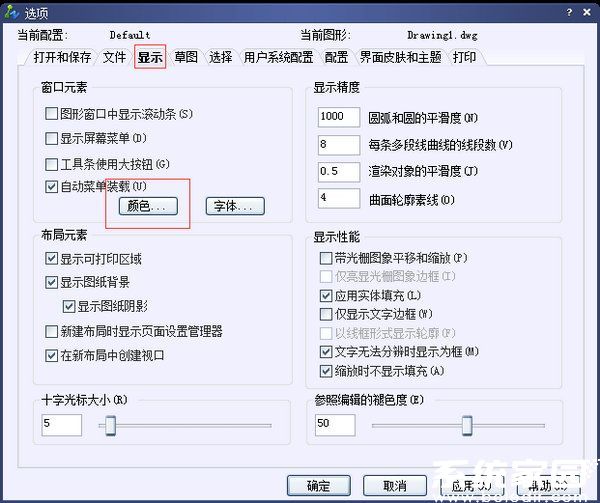The image size is (600, 503).
Task: Disable 应用实体填充 checkbox
Action: click(x=325, y=296)
